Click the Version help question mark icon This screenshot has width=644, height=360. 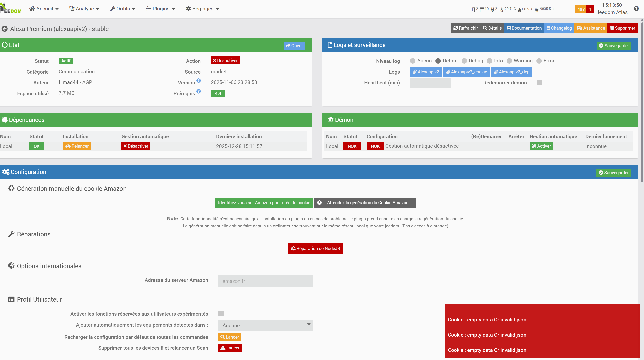(198, 80)
